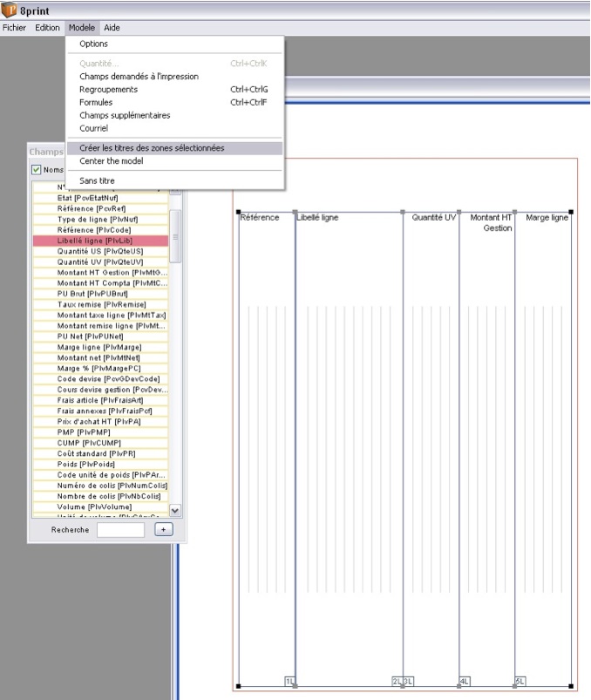Select Quantité UV [PlvQteUV] in list

click(x=100, y=262)
